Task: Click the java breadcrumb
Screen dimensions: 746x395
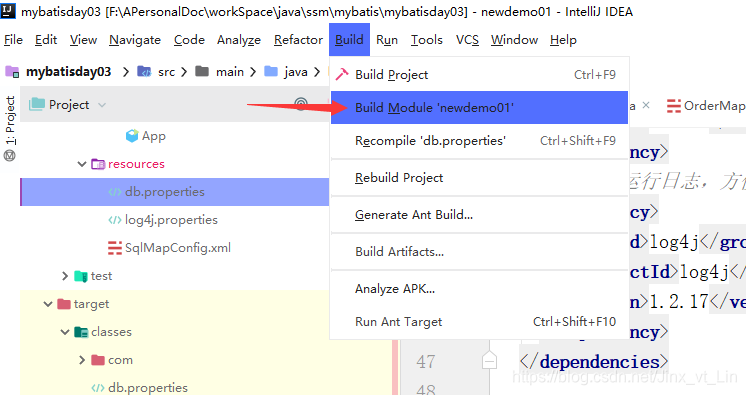Action: click(296, 72)
